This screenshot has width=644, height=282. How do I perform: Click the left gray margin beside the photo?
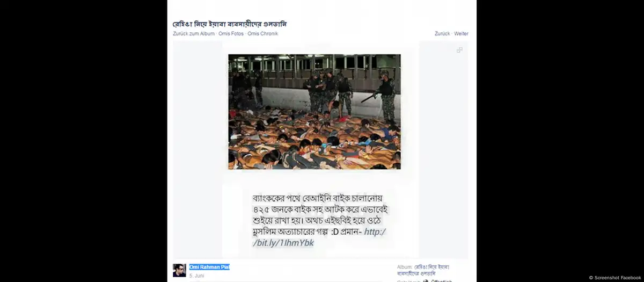pyautogui.click(x=197, y=150)
